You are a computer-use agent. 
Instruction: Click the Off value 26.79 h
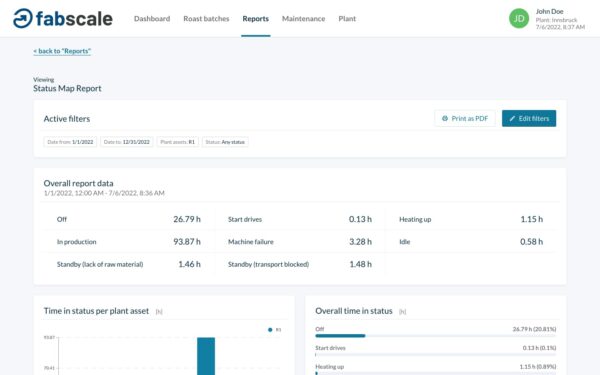point(187,219)
